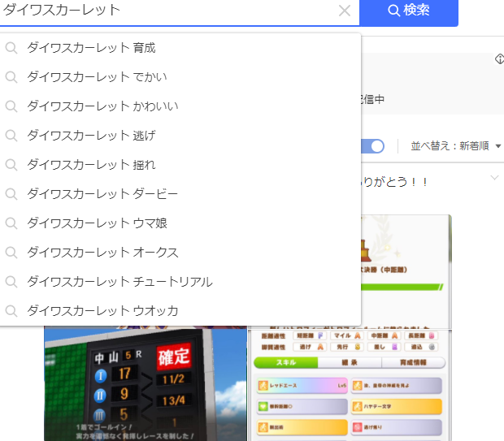Screen dimensions: 504x441
Task: Open the 並べ替え：新着順 sort dropdown
Action: tap(456, 146)
